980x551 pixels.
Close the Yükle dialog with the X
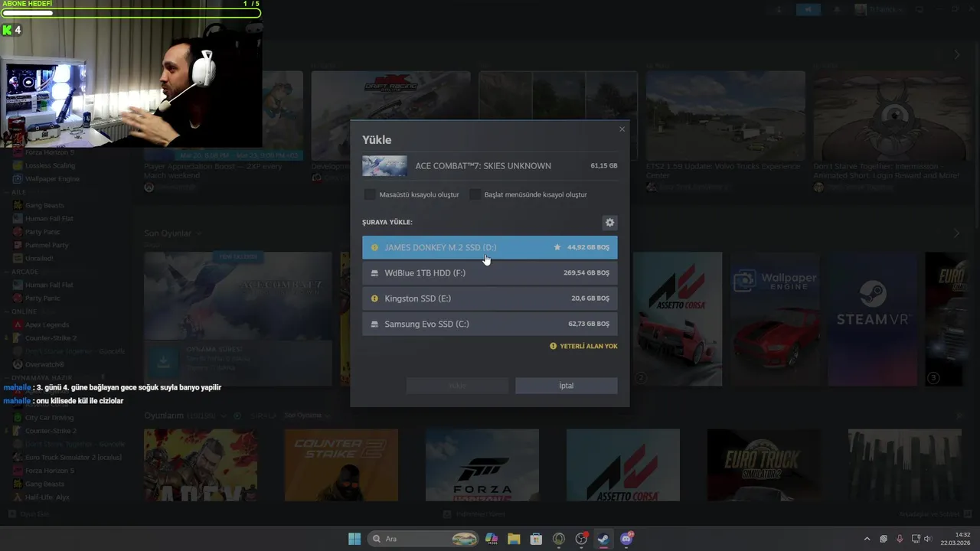point(622,129)
